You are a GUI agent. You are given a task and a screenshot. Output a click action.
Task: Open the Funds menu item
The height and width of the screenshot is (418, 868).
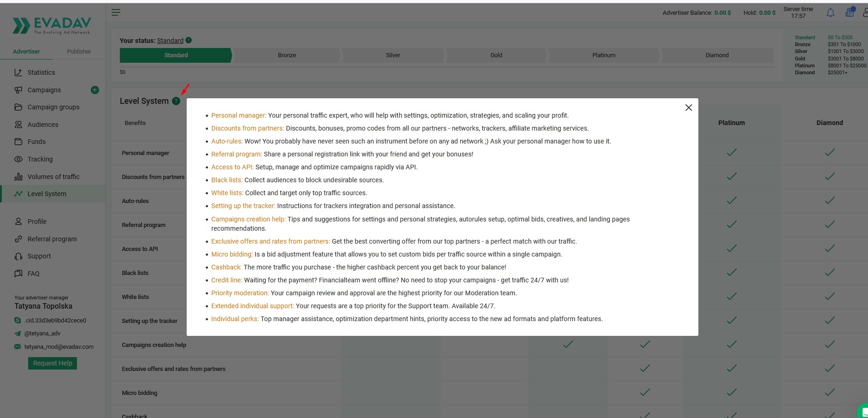(36, 142)
